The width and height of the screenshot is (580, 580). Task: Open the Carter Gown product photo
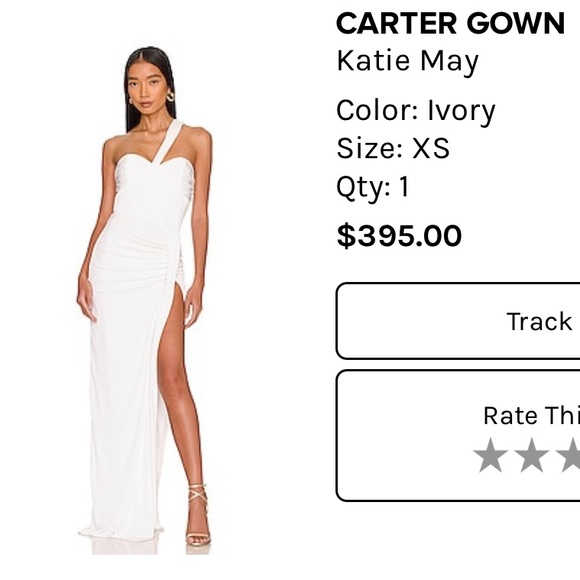click(144, 300)
